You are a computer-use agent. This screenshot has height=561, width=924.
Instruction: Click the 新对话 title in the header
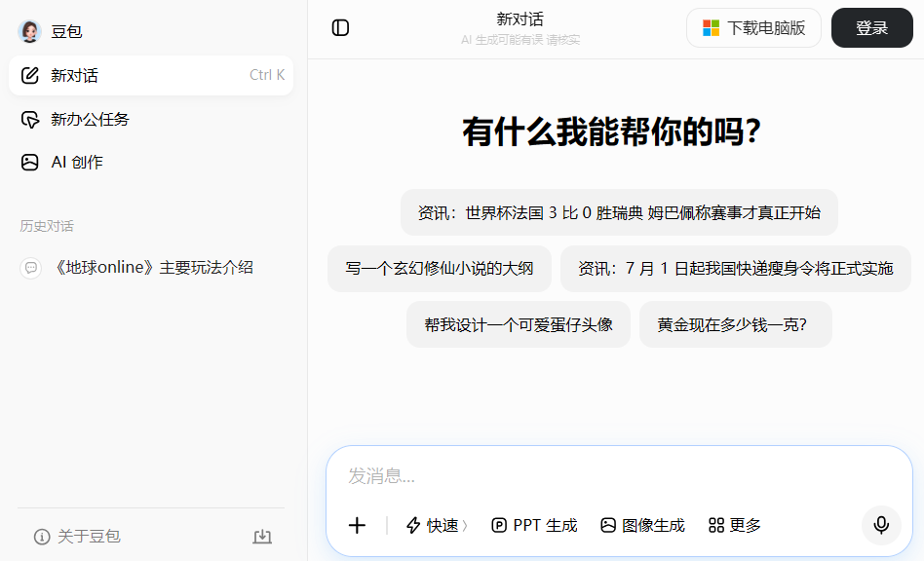point(520,19)
